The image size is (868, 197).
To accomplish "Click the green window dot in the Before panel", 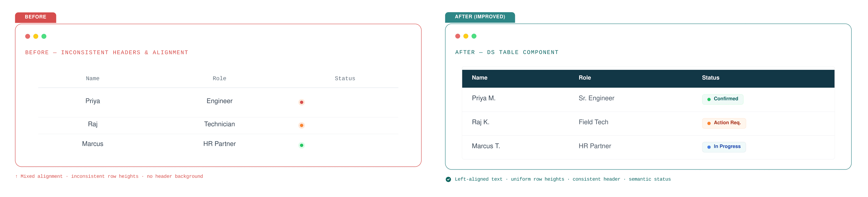I will click(x=44, y=36).
